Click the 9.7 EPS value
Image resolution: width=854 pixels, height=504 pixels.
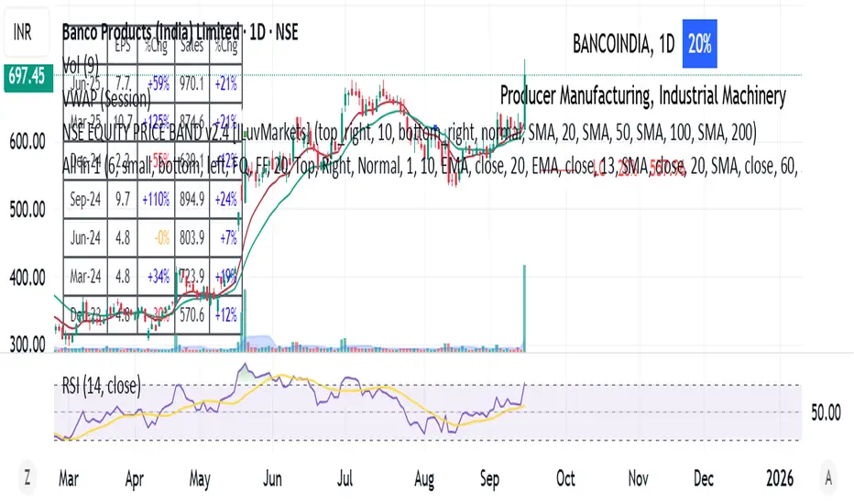tap(123, 200)
